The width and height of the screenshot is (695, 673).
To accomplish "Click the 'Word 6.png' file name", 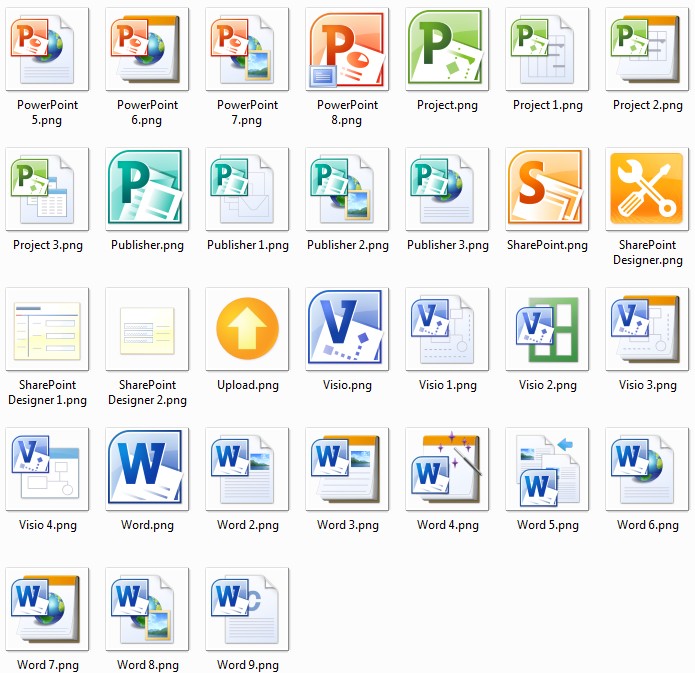I will pos(648,525).
